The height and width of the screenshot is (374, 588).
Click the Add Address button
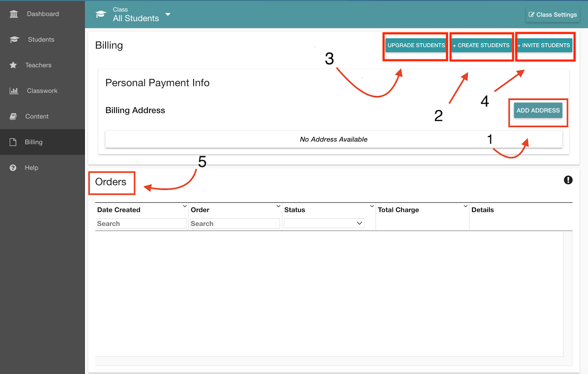click(538, 110)
